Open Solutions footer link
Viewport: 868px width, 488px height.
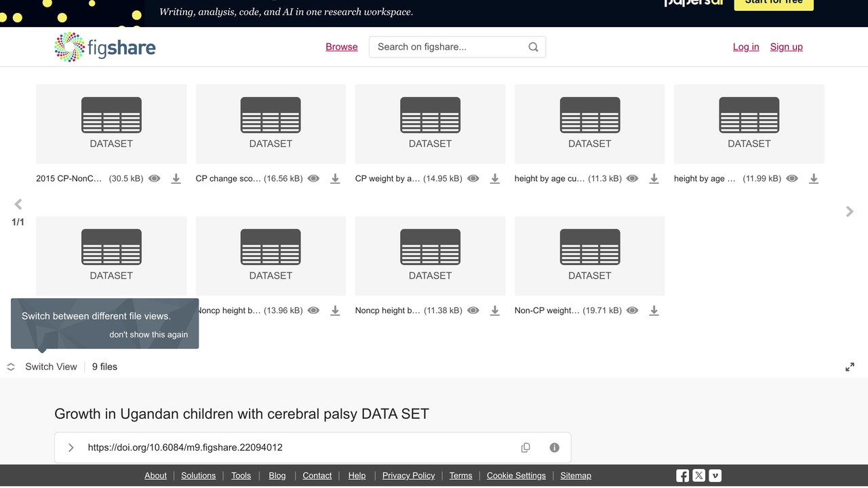tap(199, 476)
